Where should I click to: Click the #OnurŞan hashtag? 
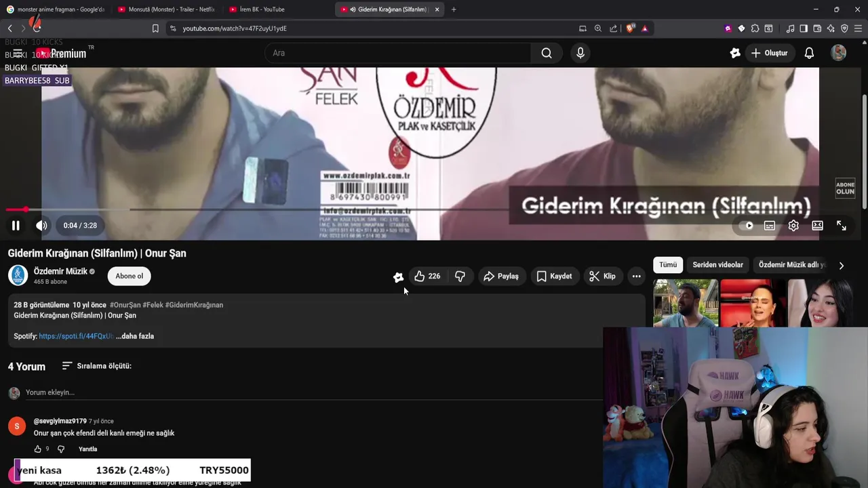(x=125, y=305)
